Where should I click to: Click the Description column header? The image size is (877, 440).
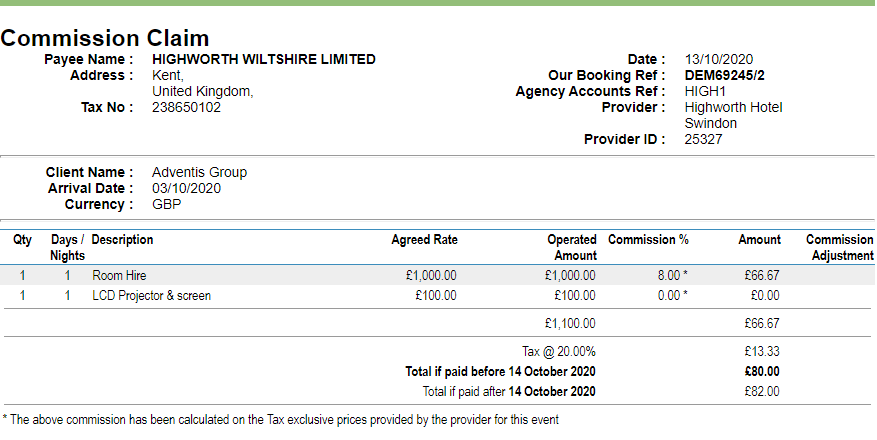(122, 240)
